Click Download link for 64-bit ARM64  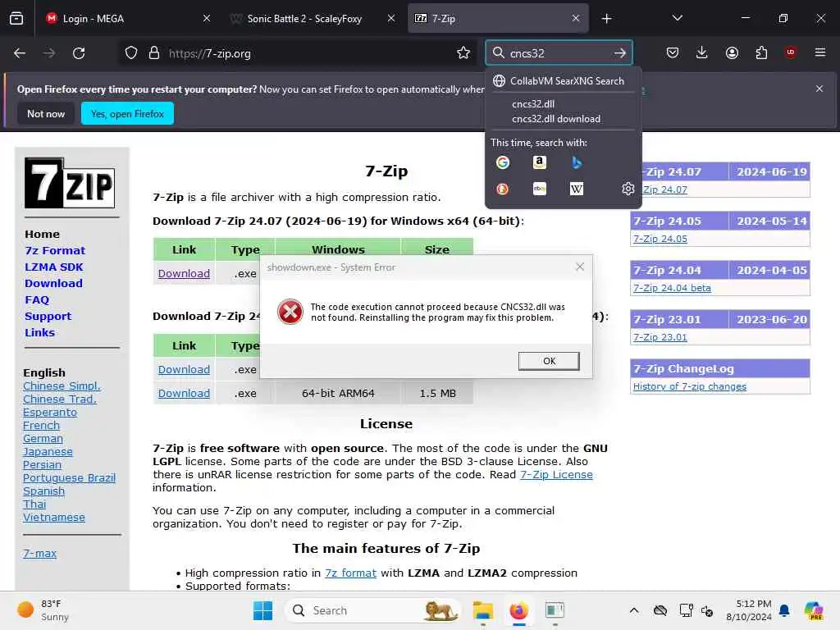coord(184,393)
